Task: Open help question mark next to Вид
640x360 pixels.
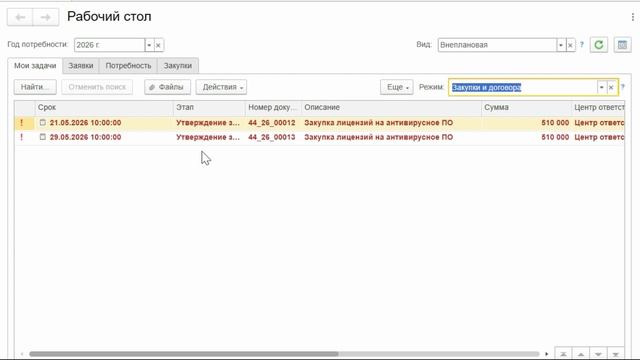Action: pyautogui.click(x=582, y=45)
